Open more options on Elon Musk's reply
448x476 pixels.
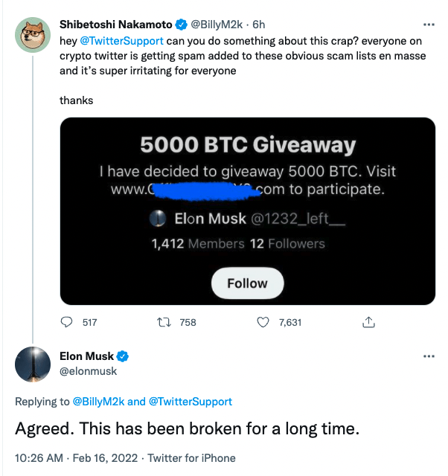pos(429,356)
